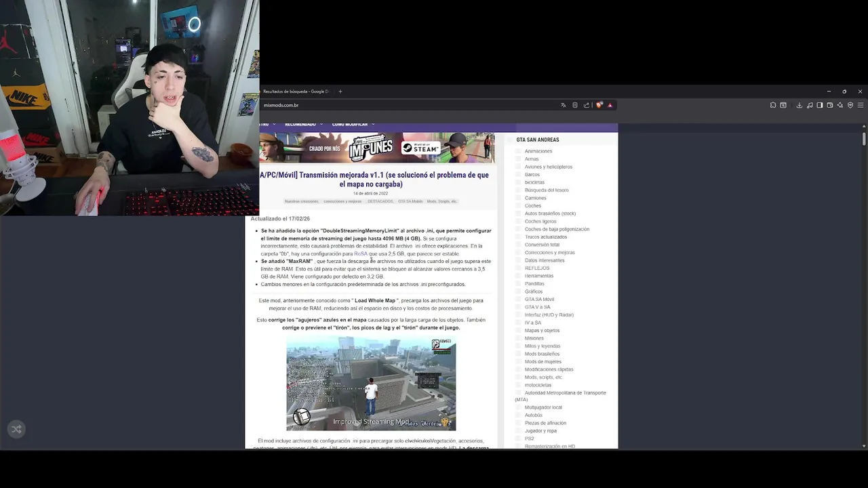The image size is (868, 488).
Task: Expand the RECOMENDADO navigation dropdown
Action: [x=304, y=125]
